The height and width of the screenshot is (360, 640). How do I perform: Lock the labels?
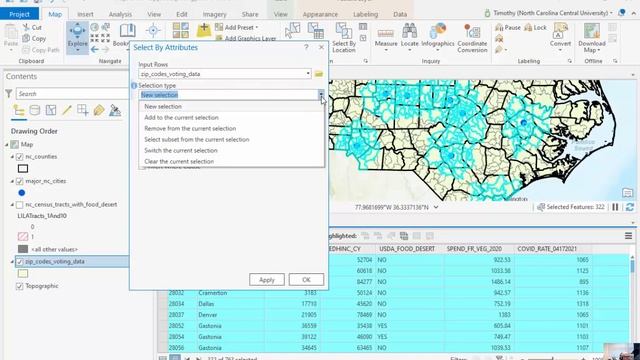[x=535, y=27]
